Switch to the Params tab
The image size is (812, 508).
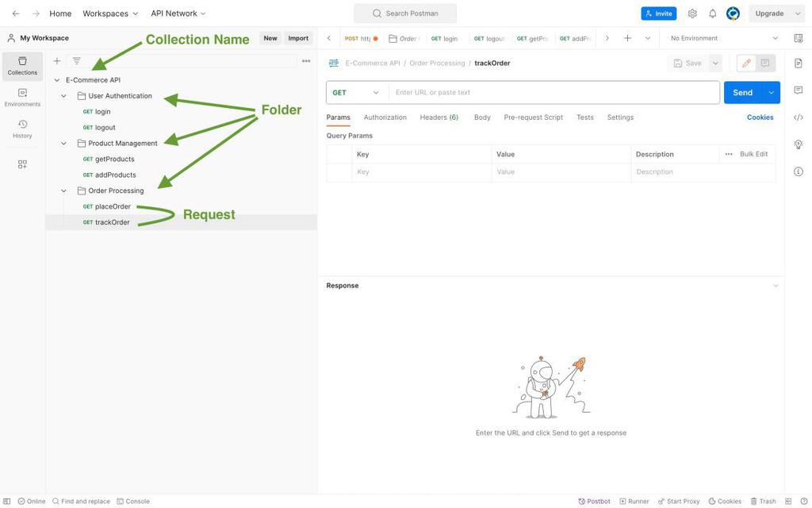[338, 117]
